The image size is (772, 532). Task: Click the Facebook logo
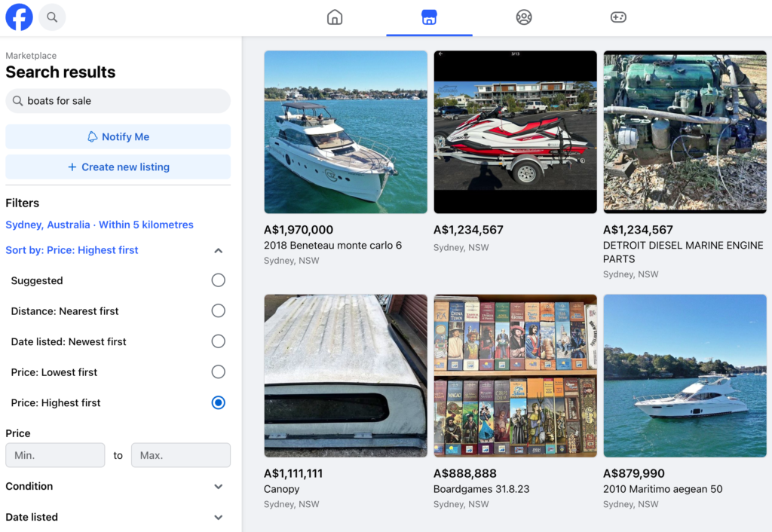pos(19,17)
